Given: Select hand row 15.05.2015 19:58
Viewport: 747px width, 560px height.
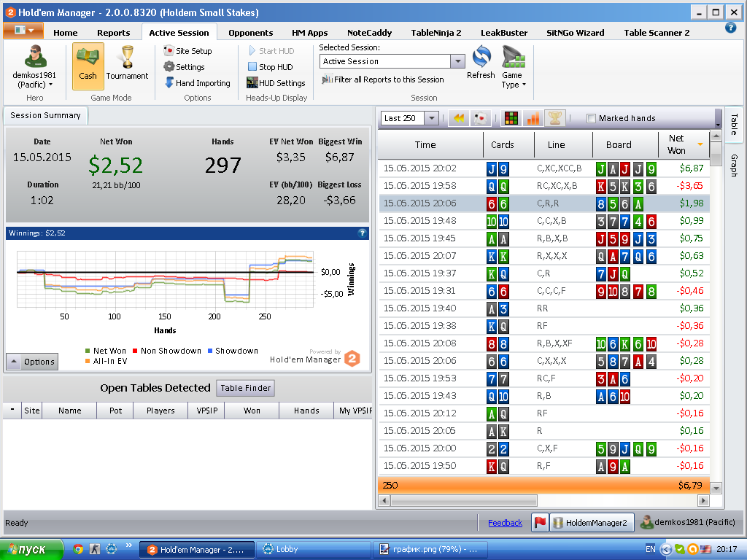Looking at the screenshot, I should [544, 186].
